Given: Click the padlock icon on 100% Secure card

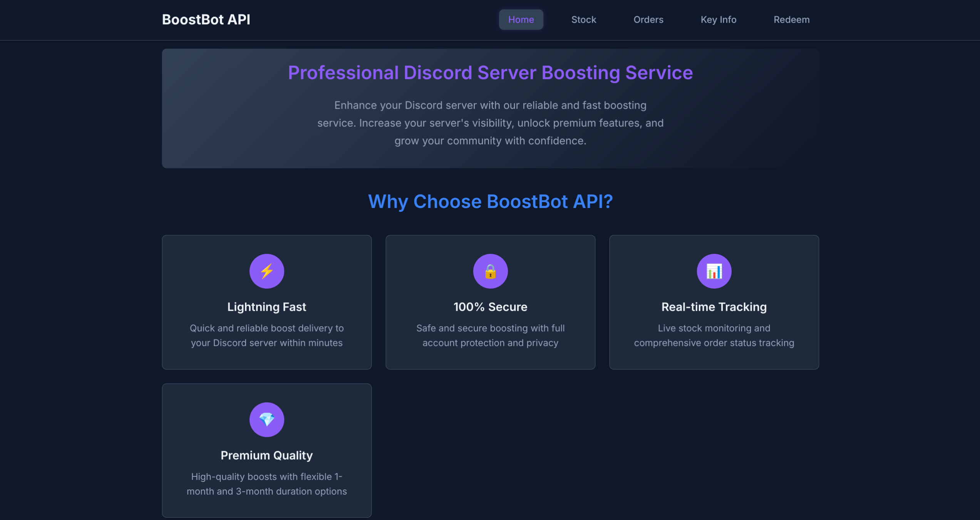Looking at the screenshot, I should [x=490, y=271].
